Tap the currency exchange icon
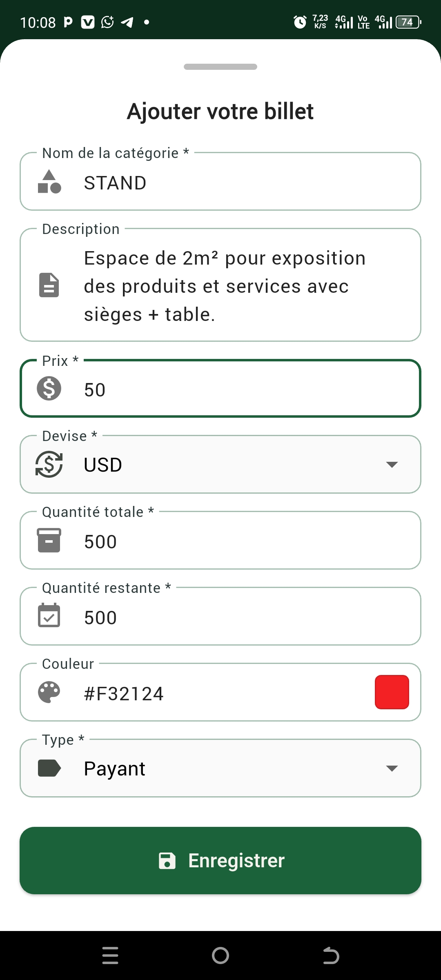Viewport: 441px width, 980px height. [x=49, y=464]
